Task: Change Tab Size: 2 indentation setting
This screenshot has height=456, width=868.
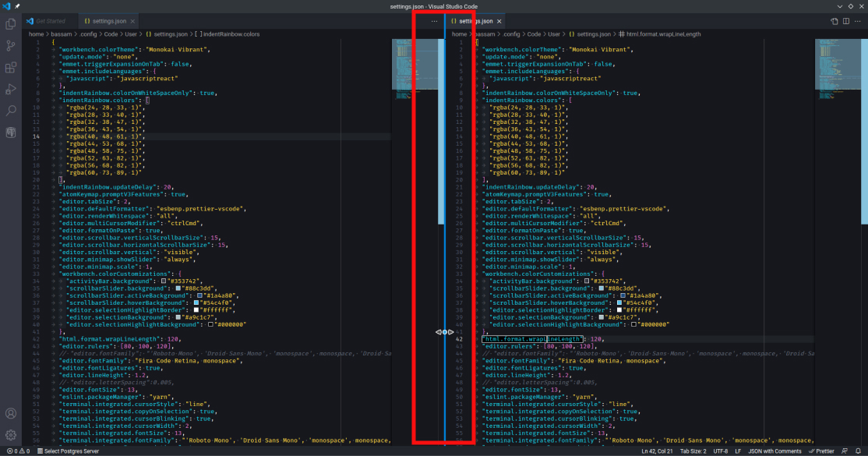Action: coord(693,451)
